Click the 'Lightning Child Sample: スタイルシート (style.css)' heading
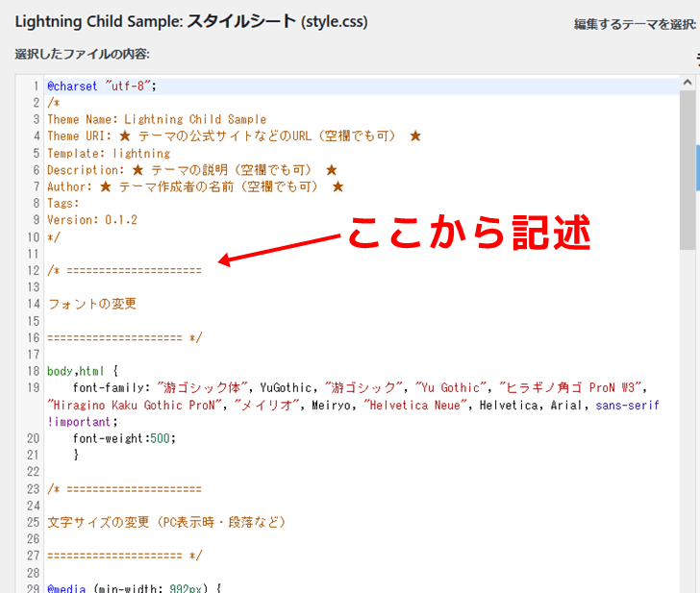The image size is (700, 593). 191,21
